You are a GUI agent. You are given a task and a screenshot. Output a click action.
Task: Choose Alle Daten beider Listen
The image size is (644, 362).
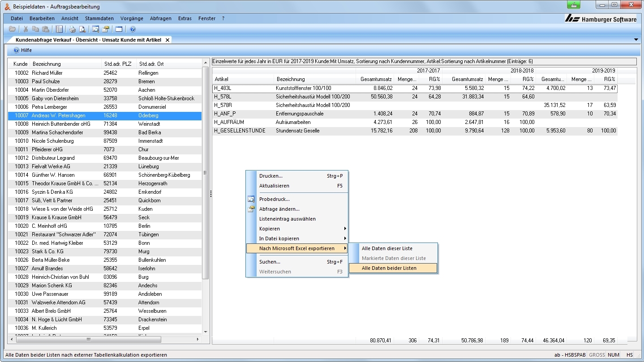tap(389, 268)
